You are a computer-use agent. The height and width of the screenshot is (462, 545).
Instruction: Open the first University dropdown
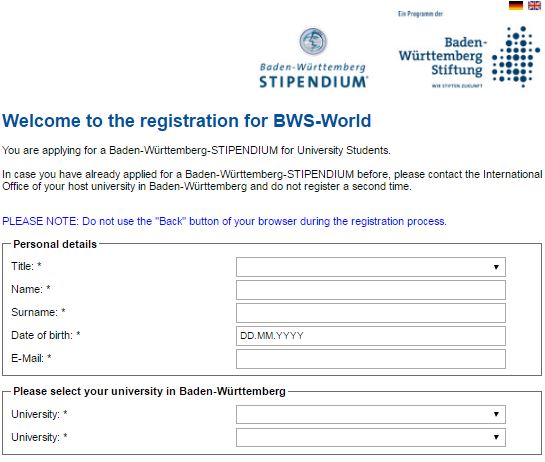[x=371, y=414]
